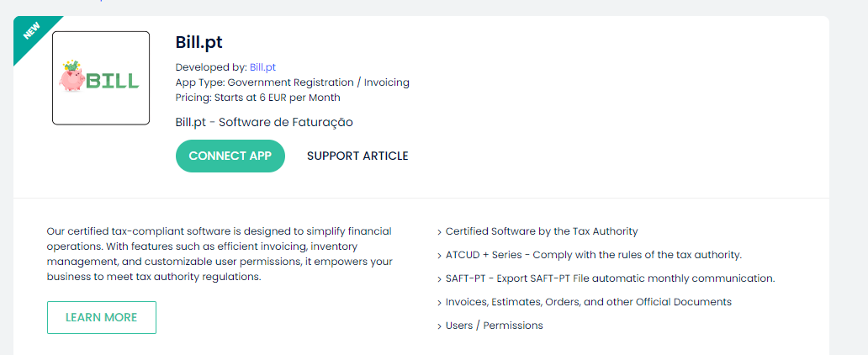868x355 pixels.
Task: Click the chevron beside ATCUD + Series
Action: coord(439,256)
